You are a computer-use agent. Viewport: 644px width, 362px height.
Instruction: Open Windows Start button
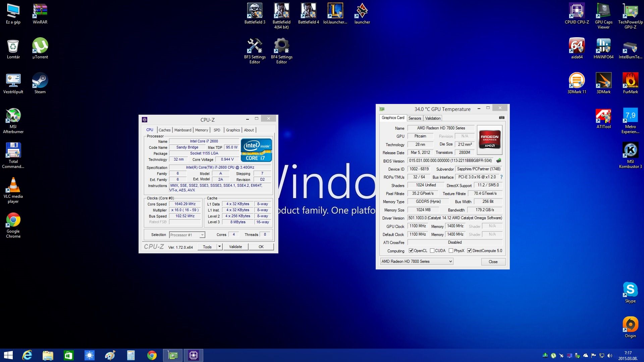tap(8, 355)
